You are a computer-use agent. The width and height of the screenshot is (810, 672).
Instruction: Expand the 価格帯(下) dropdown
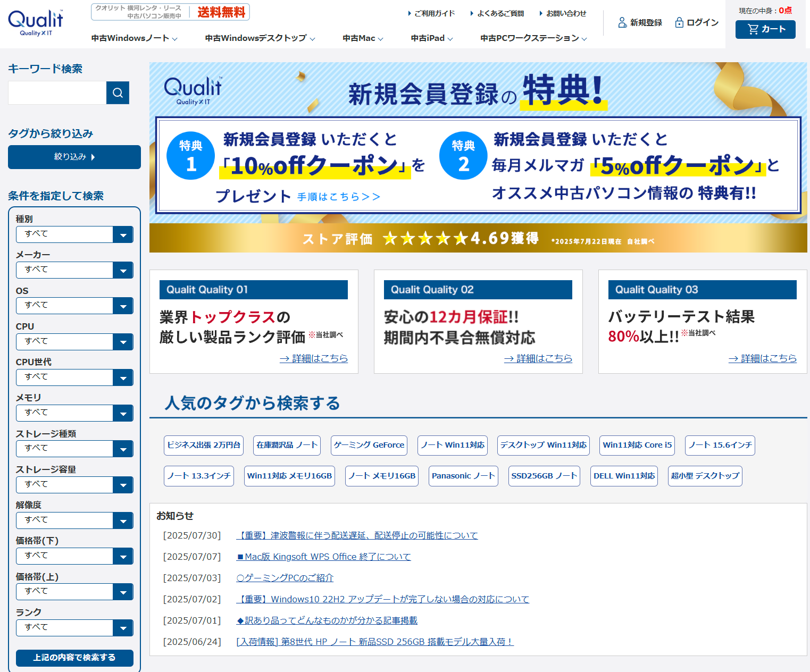(74, 556)
